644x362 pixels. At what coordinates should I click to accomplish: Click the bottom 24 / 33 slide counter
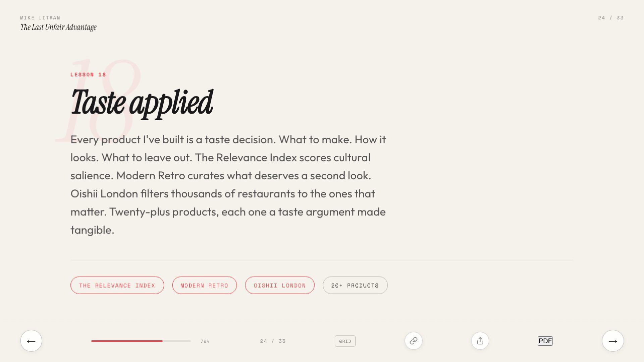[273, 341]
